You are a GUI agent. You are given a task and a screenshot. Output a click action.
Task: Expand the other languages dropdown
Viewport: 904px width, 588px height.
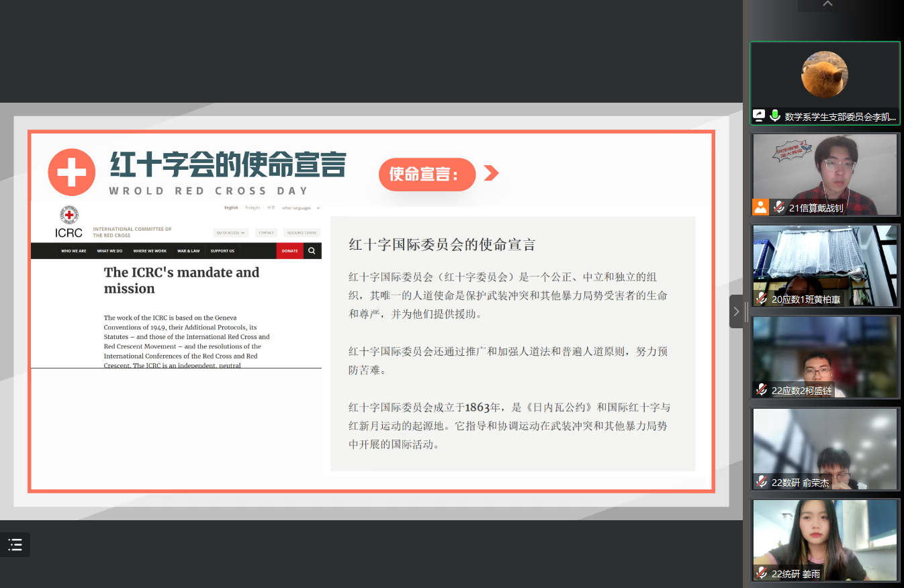(x=300, y=208)
